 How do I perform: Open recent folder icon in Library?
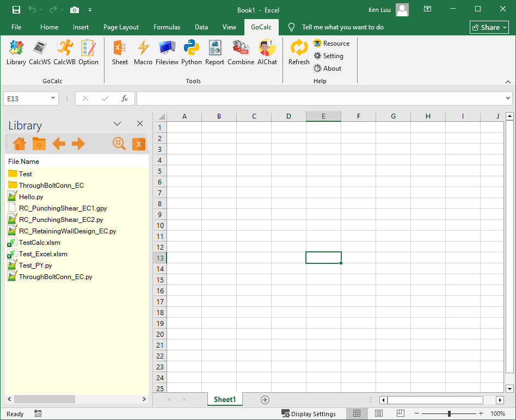pos(39,144)
